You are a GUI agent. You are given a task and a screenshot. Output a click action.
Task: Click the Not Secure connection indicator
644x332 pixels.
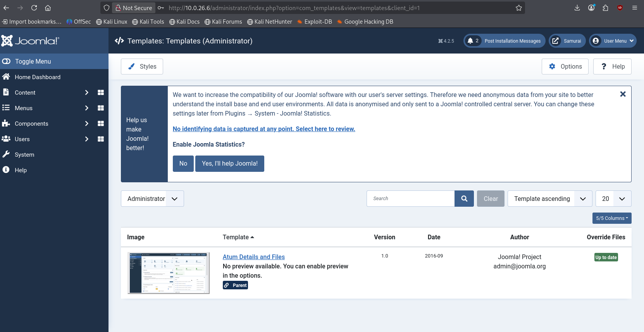pyautogui.click(x=134, y=8)
